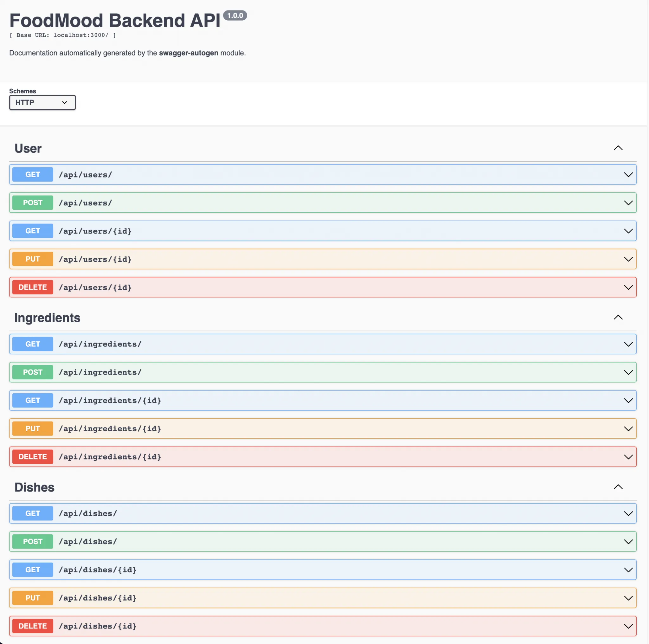Expand arrow on POST /api/ingredients/ row
The image size is (649, 644).
click(x=628, y=372)
